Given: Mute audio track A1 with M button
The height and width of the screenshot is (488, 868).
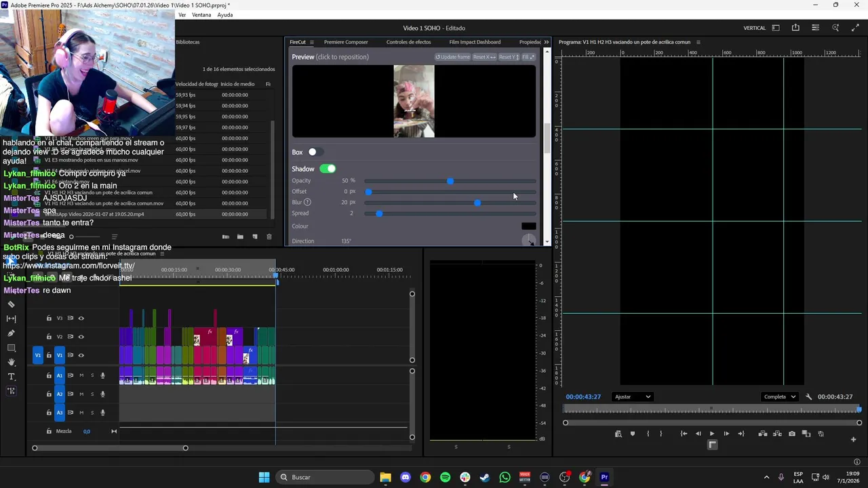Looking at the screenshot, I should pos(81,375).
